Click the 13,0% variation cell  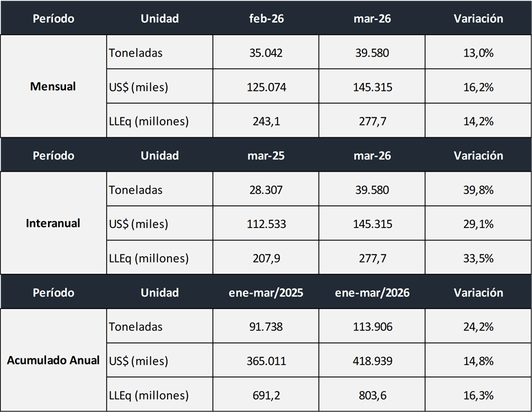point(478,53)
